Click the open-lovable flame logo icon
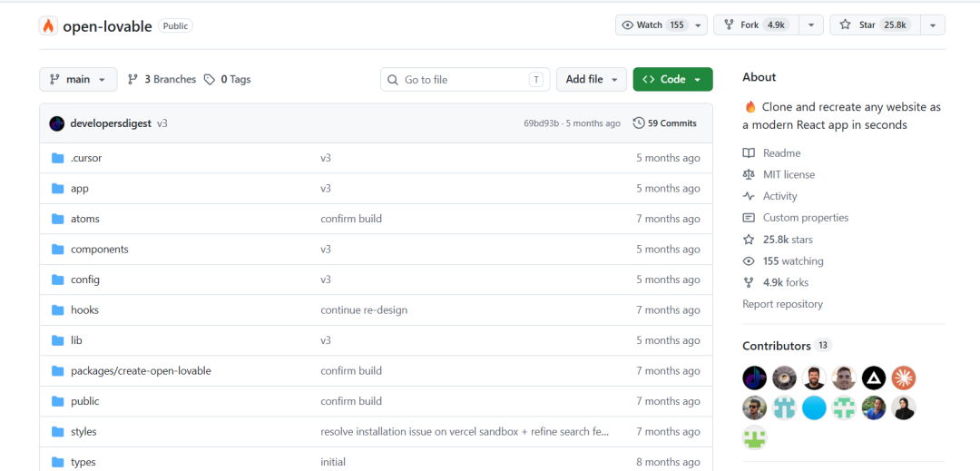This screenshot has height=471, width=980. pyautogui.click(x=48, y=25)
